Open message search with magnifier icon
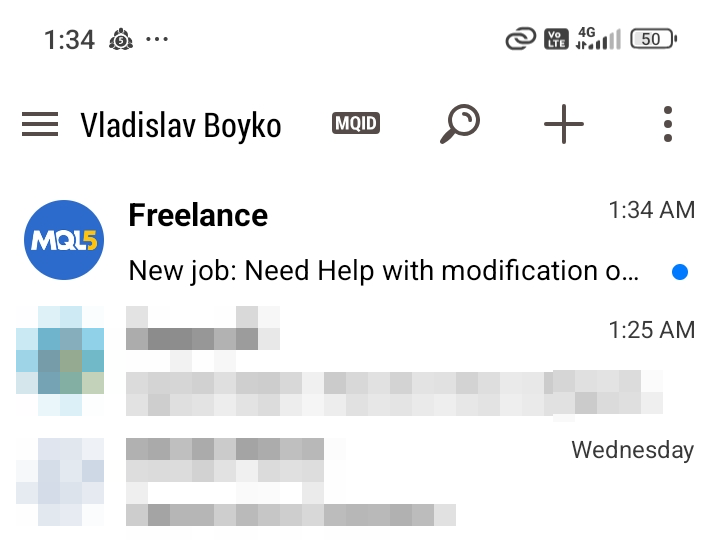The height and width of the screenshot is (545, 720). point(460,125)
